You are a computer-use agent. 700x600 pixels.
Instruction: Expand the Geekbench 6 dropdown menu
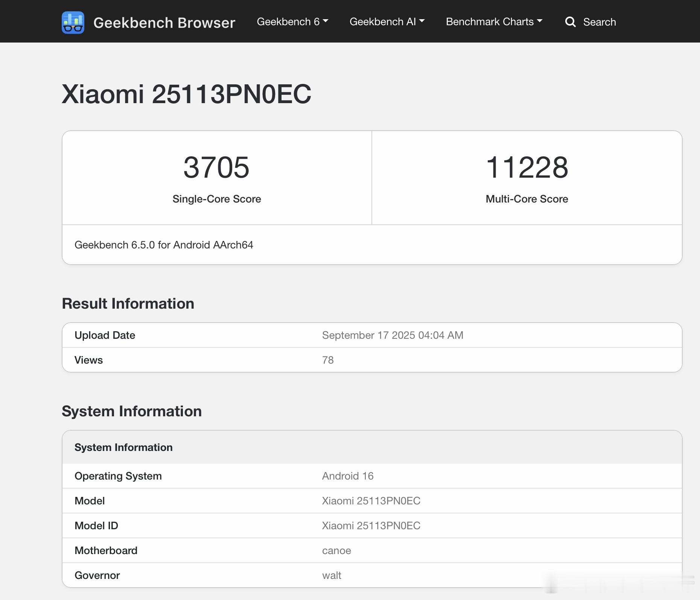coord(292,22)
